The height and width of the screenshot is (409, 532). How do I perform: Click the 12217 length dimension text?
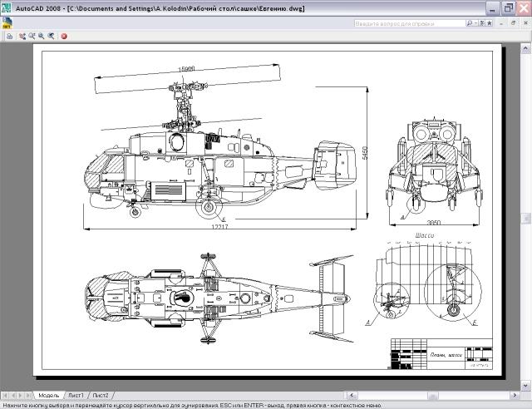[219, 227]
